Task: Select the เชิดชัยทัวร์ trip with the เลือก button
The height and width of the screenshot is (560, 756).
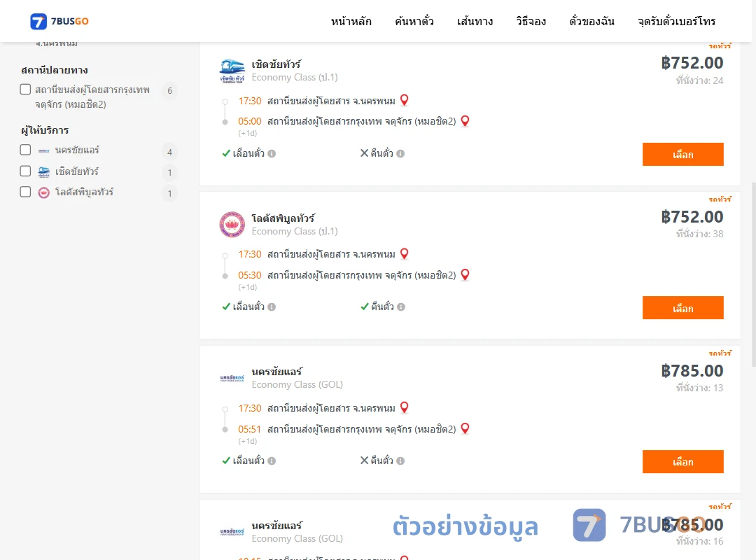Action: [682, 154]
